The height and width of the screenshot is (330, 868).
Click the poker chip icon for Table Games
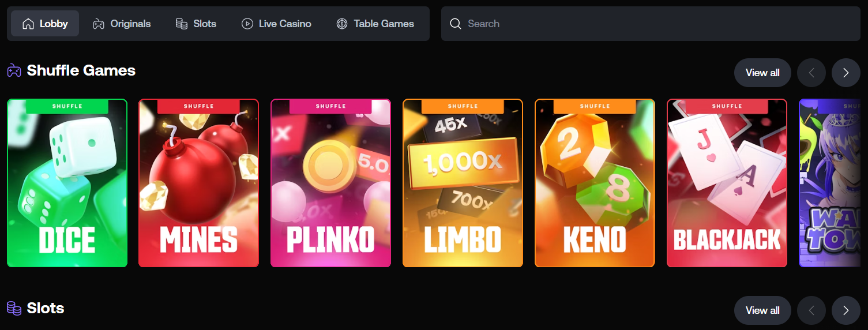pyautogui.click(x=342, y=24)
